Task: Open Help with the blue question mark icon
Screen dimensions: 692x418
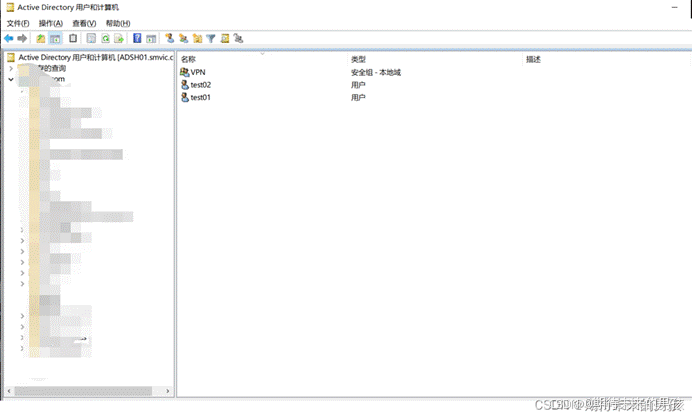Action: pos(137,38)
